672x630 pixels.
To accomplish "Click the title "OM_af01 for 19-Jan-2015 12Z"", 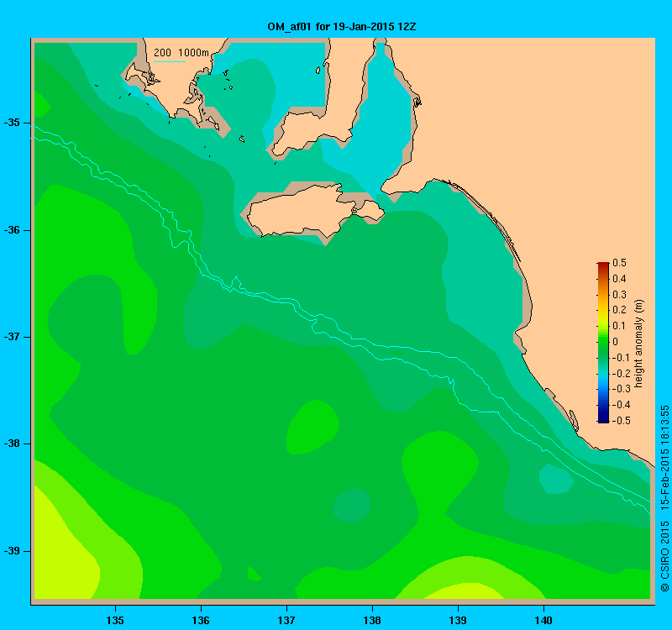I will pos(342,27).
